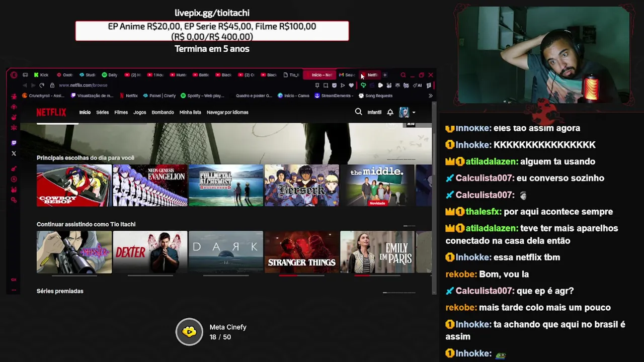
Task: Switch to the Daily Spotify browser tab
Action: [110, 75]
